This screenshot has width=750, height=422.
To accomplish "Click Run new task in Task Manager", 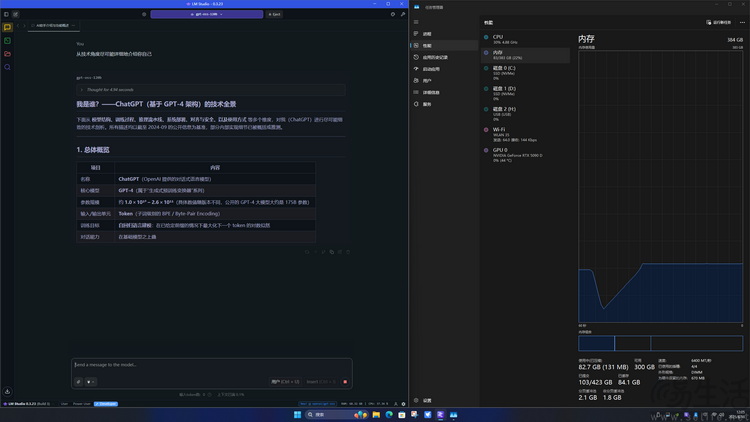I will point(718,22).
